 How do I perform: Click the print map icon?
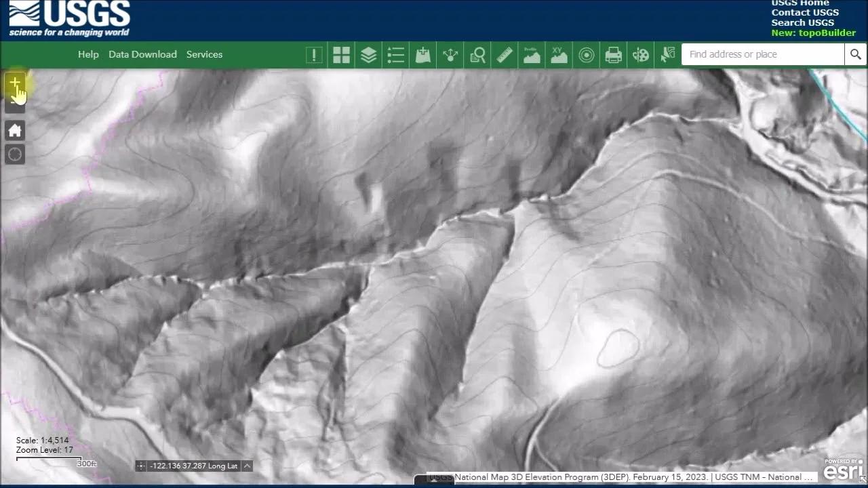pos(613,55)
